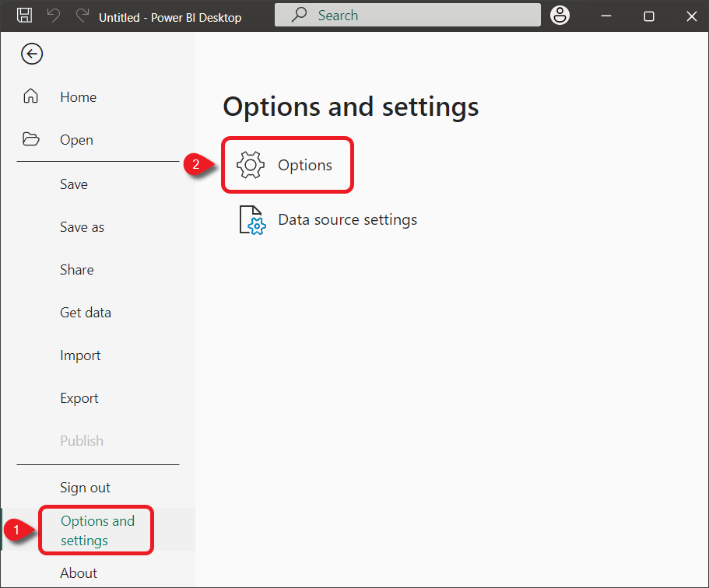This screenshot has height=588, width=709.
Task: Select Options and settings menu item
Action: pos(97,530)
